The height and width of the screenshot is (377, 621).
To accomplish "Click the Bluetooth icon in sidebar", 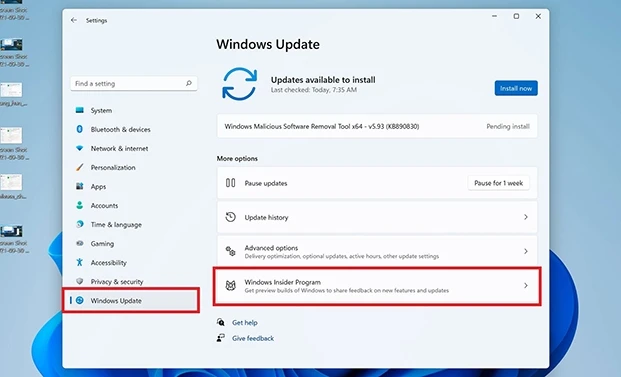I will (80, 129).
